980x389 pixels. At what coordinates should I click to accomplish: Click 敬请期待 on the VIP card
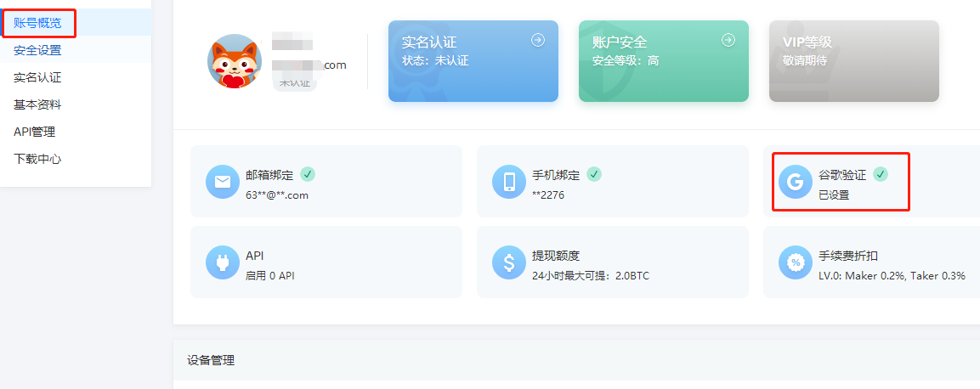point(804,61)
